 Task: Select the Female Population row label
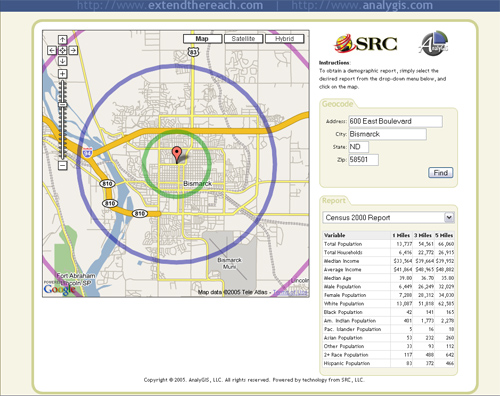coord(345,295)
